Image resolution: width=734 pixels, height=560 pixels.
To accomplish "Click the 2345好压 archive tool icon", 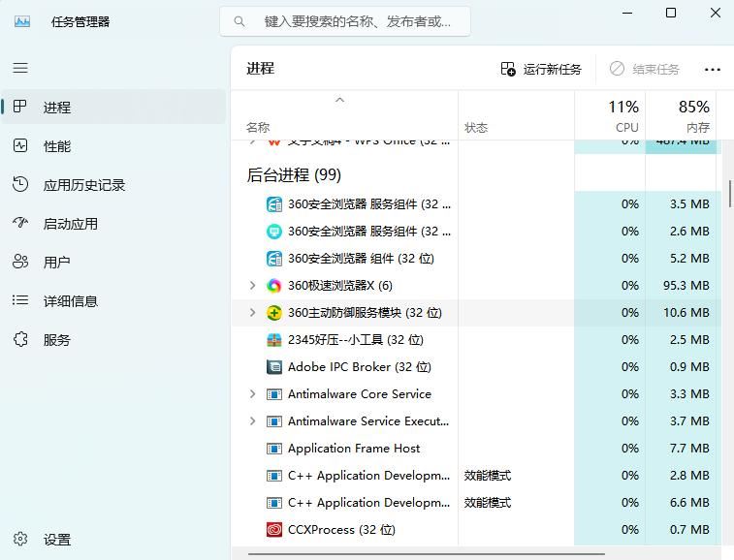I will (x=274, y=340).
